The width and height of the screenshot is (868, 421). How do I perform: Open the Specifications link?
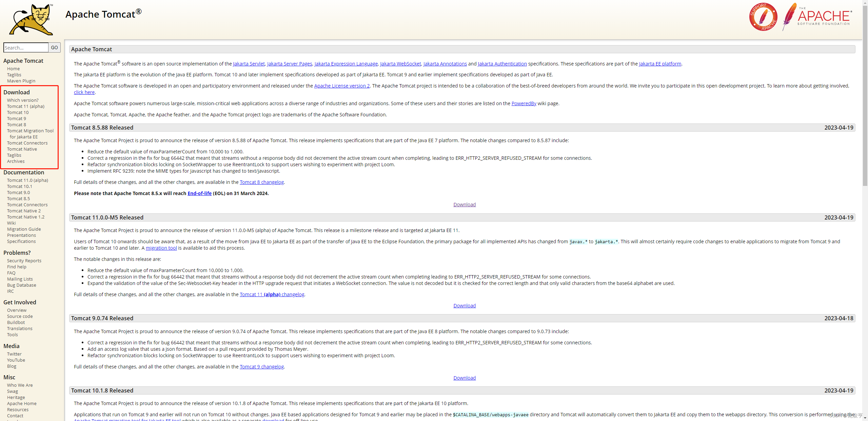tap(21, 241)
